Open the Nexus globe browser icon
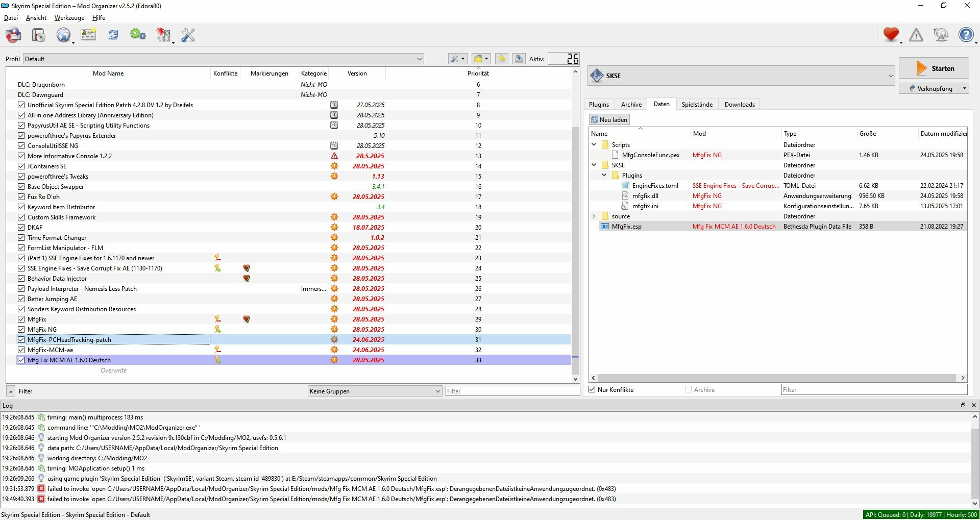 pyautogui.click(x=63, y=35)
